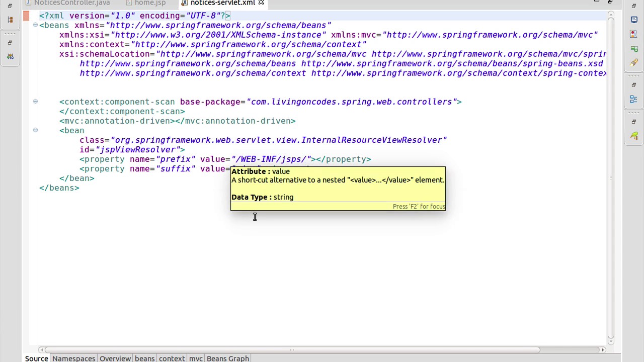The width and height of the screenshot is (644, 362).
Task: Click the InternalResourceViewResolver class value
Action: [278, 140]
